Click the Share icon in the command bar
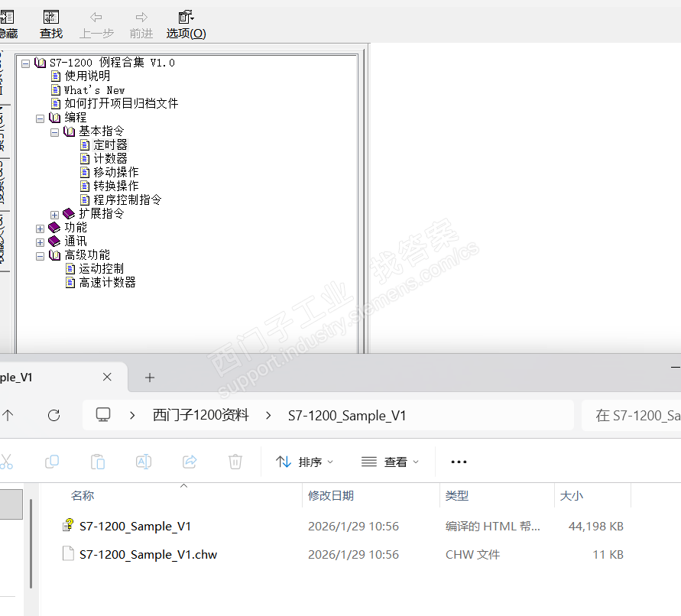Viewport: 681px width, 616px height. [190, 462]
